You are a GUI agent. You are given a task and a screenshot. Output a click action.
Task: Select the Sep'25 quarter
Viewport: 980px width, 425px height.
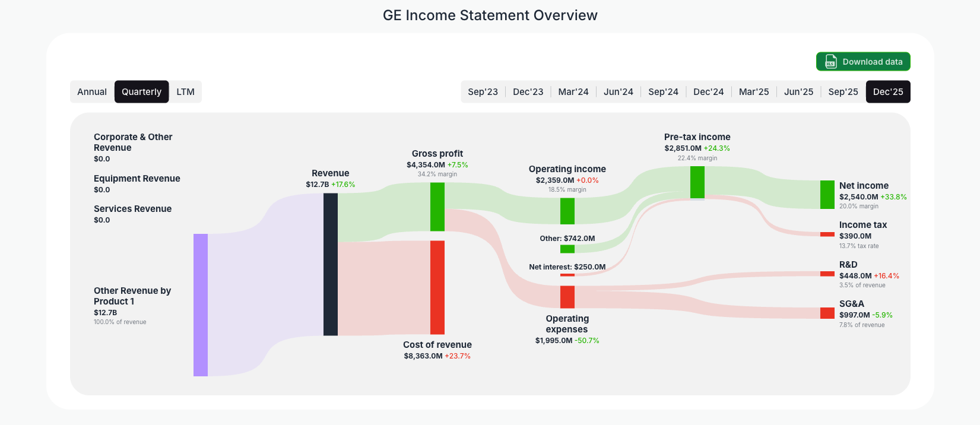click(843, 91)
